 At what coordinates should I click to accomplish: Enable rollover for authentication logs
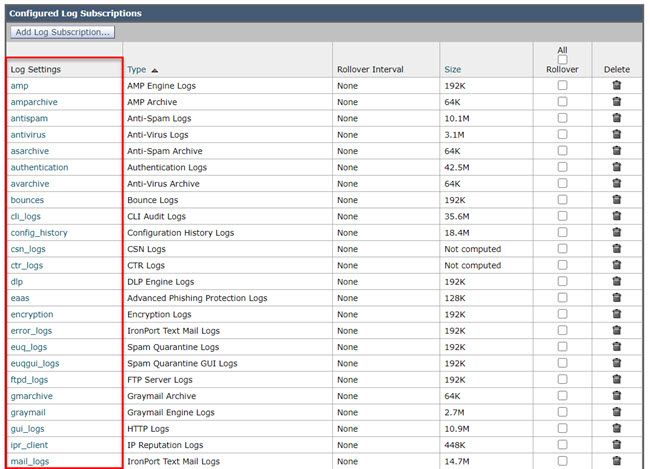[562, 167]
